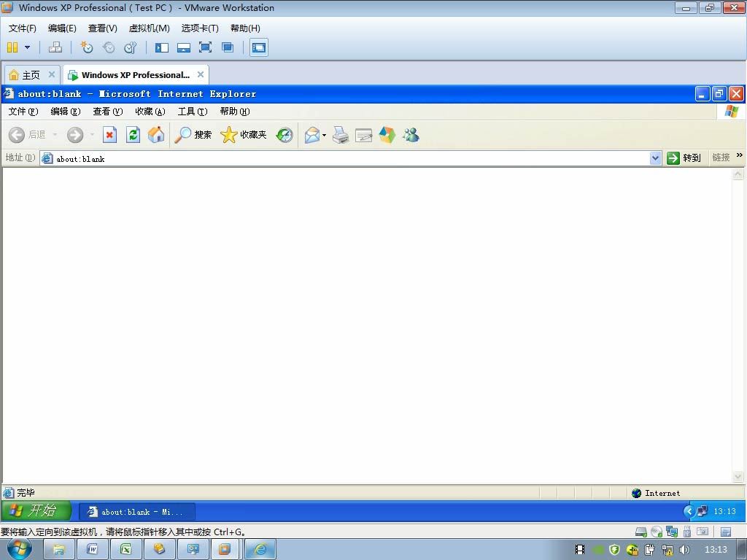Open Word from host taskbar
The height and width of the screenshot is (560, 747).
(92, 550)
